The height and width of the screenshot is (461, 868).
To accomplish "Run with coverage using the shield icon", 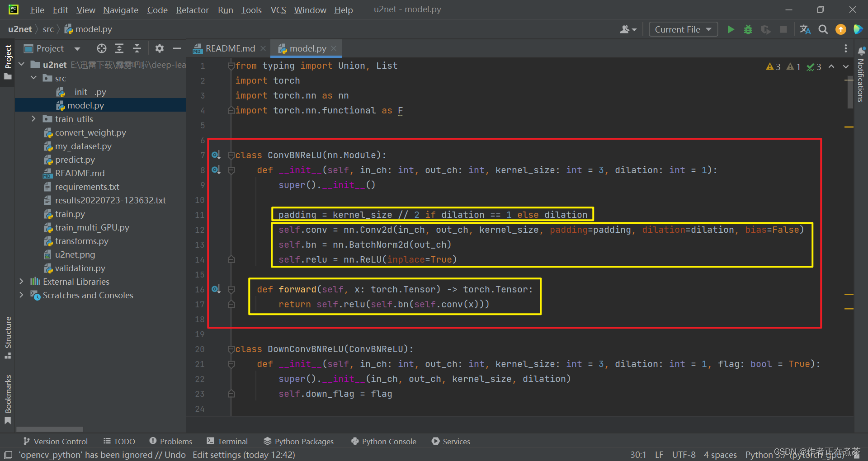I will 766,29.
